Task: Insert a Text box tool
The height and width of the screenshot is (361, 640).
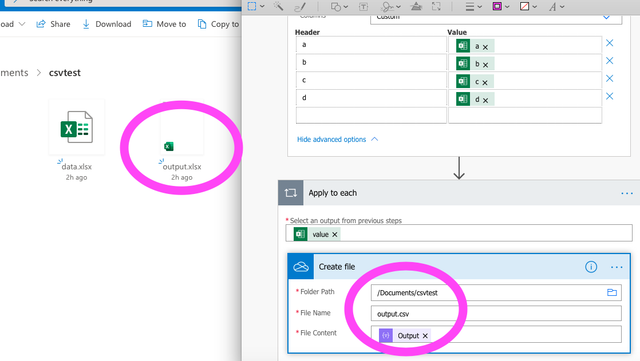Action: pyautogui.click(x=363, y=7)
